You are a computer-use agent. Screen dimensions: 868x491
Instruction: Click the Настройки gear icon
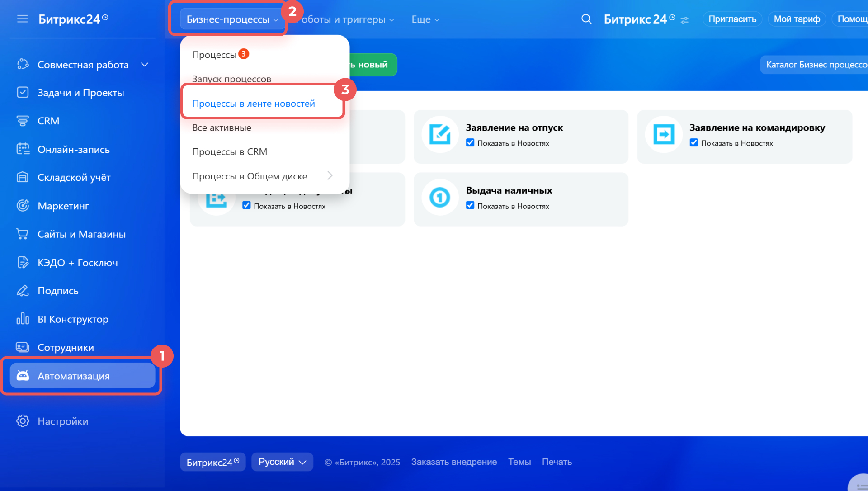tap(23, 421)
